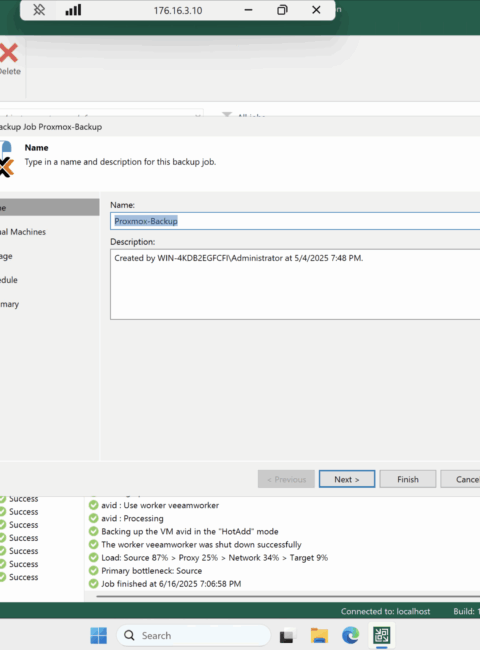Click the horizontal scrollbar under the job log
This screenshot has height=650, width=480.
click(288, 597)
